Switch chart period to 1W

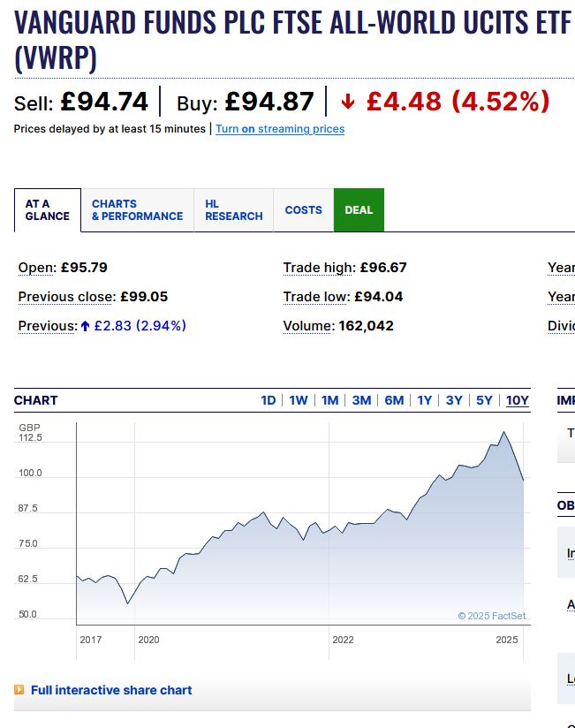299,400
